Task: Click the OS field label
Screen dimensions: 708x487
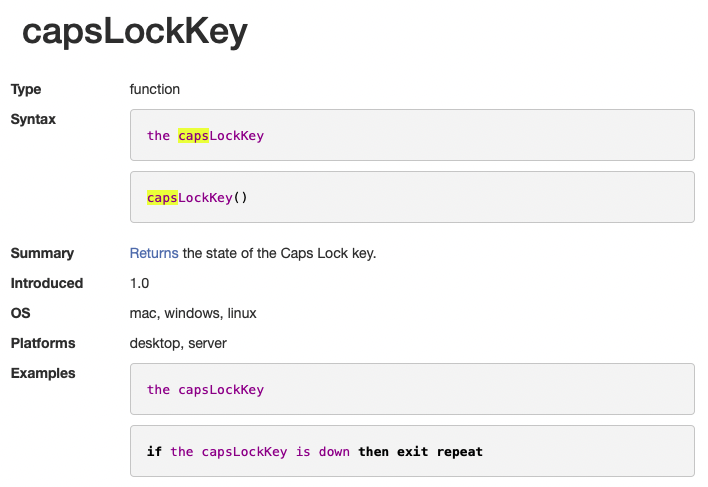Action: (21, 313)
